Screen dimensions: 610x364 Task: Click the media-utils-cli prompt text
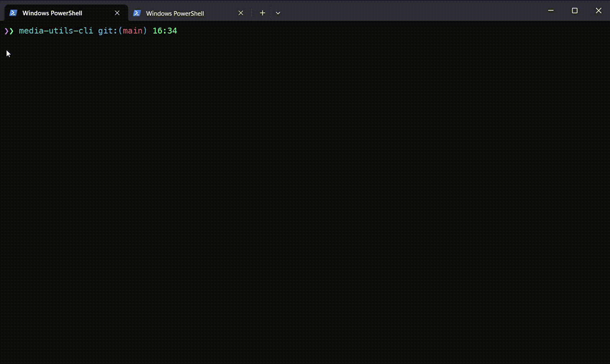point(56,31)
